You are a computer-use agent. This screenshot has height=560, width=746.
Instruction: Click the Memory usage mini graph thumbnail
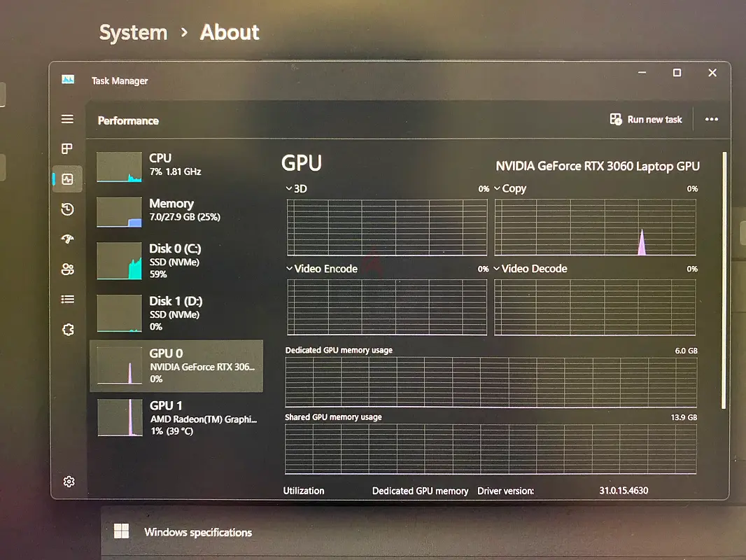pyautogui.click(x=119, y=212)
